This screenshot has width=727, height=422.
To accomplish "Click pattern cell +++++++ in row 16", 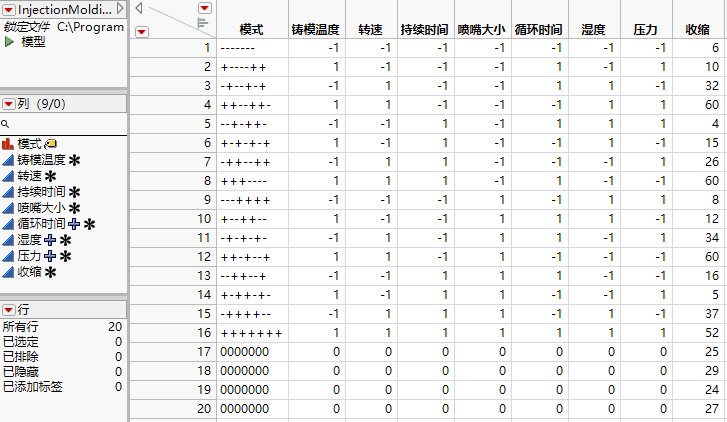I will 253,333.
